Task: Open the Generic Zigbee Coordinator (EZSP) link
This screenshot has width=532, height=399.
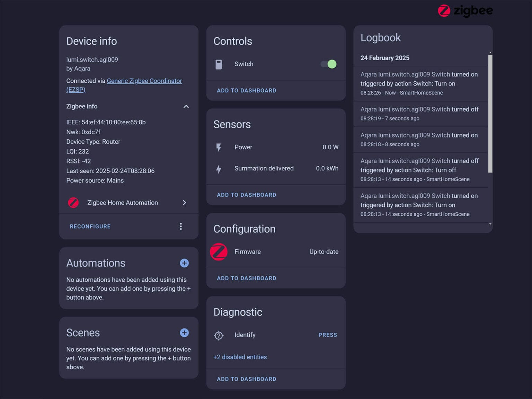Action: click(144, 81)
